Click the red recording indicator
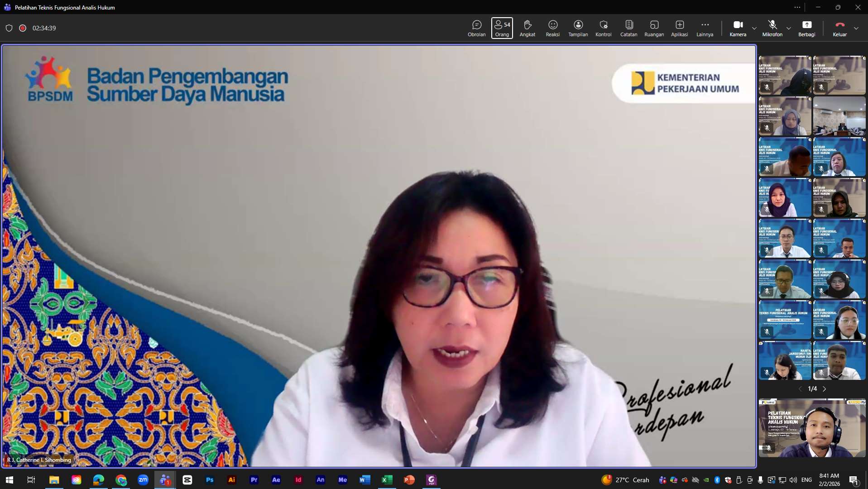The width and height of the screenshot is (868, 489). coord(23,28)
